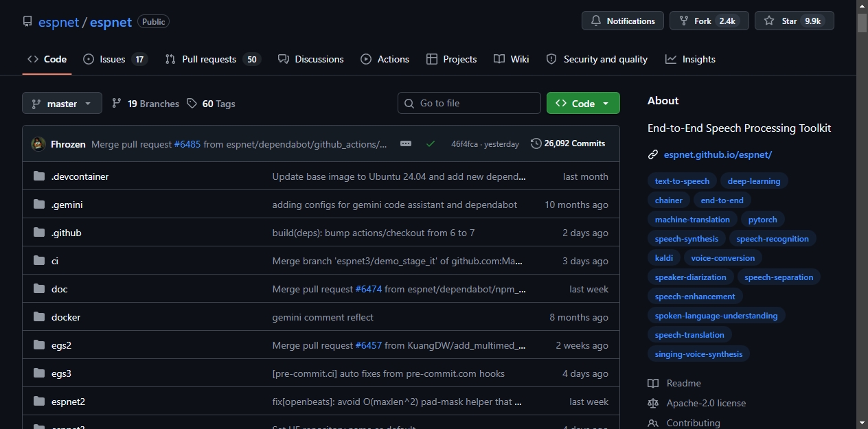Select the singing-voice-synthesis topic tag
This screenshot has width=868, height=429.
698,354
